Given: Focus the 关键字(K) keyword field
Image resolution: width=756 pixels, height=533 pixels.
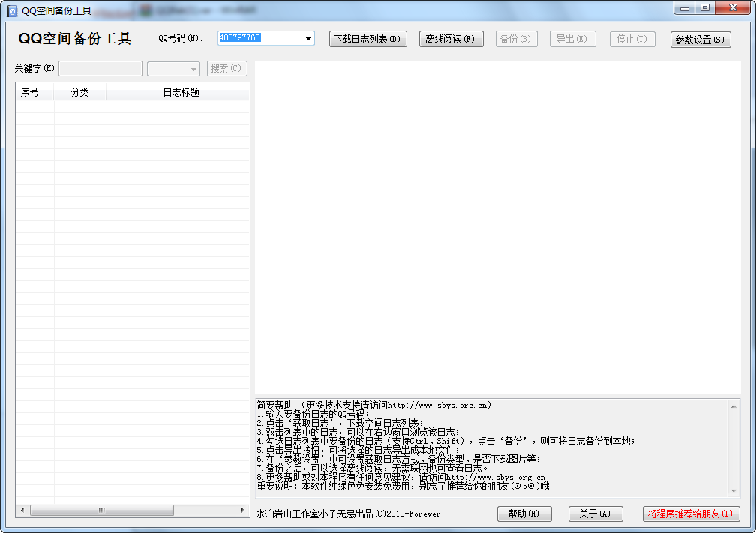Looking at the screenshot, I should [100, 68].
